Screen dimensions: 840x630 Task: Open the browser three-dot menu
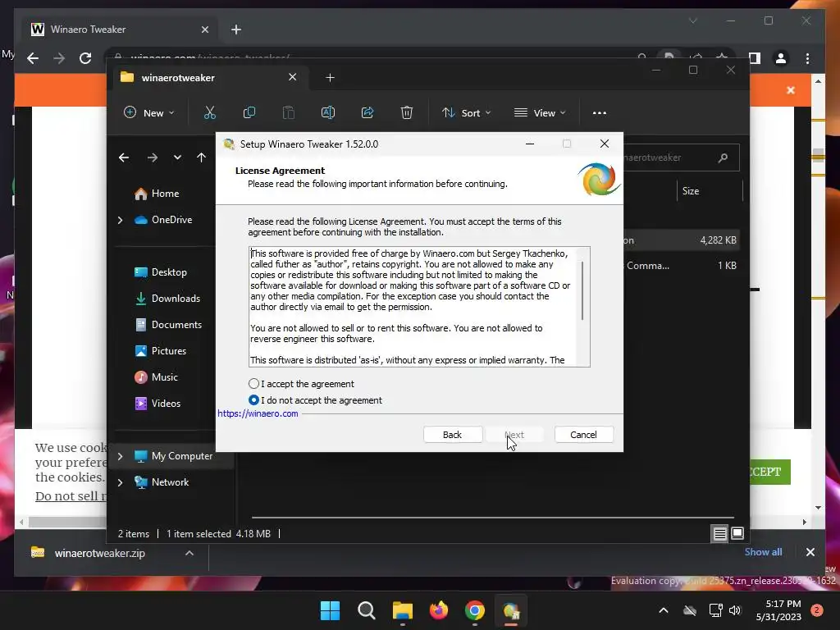point(807,58)
